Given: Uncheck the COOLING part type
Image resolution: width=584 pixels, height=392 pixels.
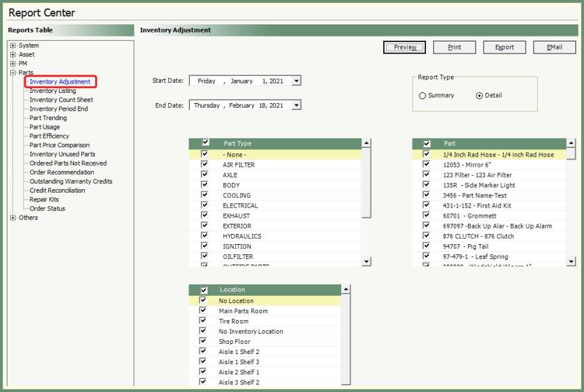Looking at the screenshot, I should [x=204, y=195].
